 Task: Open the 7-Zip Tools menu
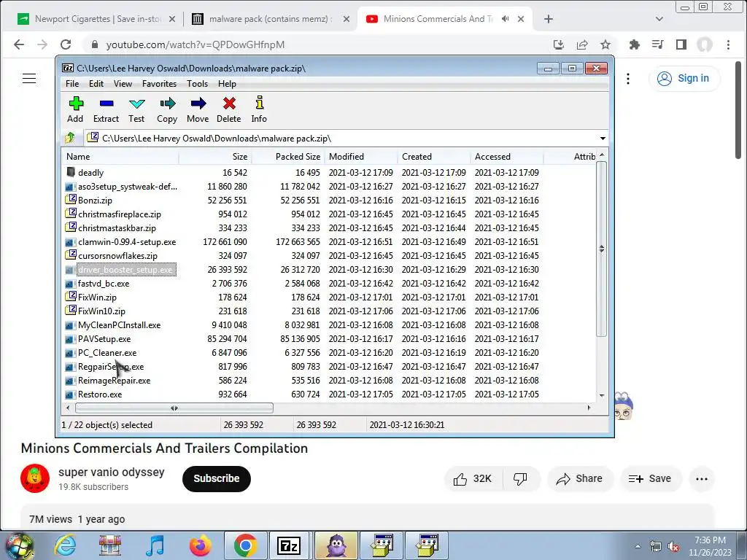pyautogui.click(x=197, y=84)
